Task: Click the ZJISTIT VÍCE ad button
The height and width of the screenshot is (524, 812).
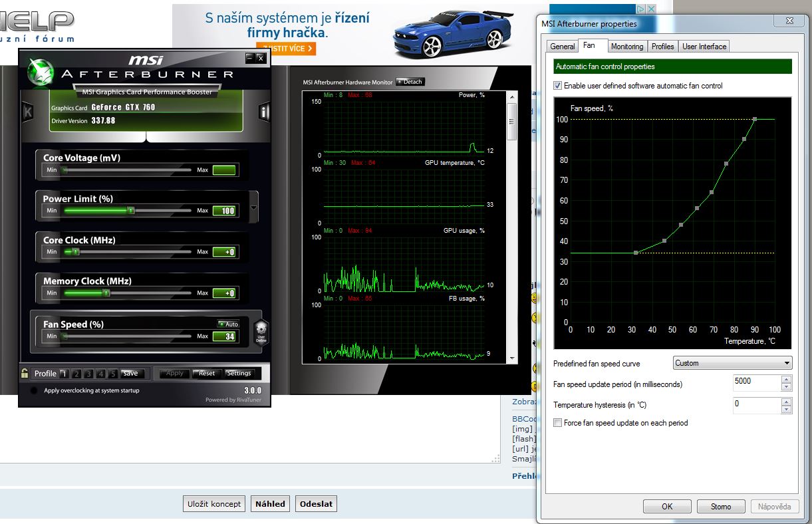Action: 287,49
